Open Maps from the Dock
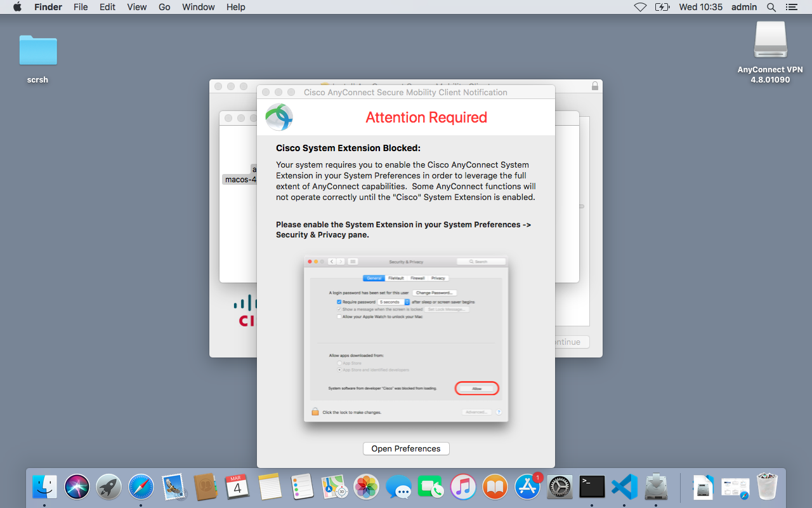The image size is (812, 508). [334, 487]
